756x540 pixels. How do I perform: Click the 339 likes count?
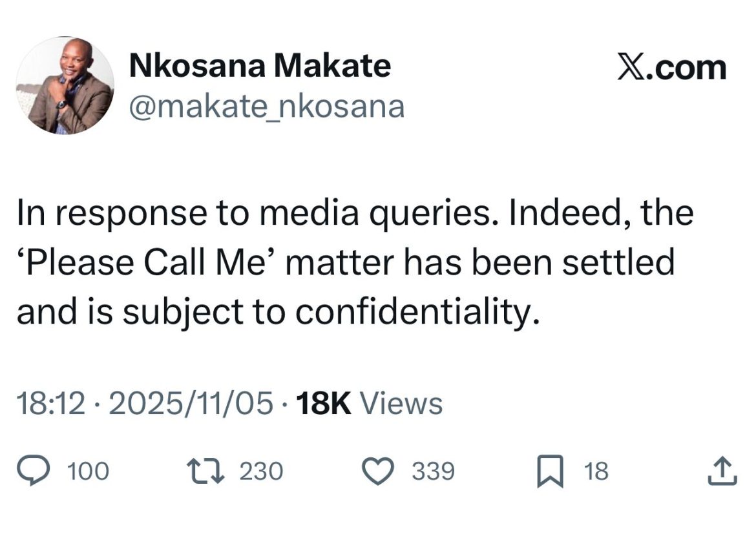coord(434,472)
